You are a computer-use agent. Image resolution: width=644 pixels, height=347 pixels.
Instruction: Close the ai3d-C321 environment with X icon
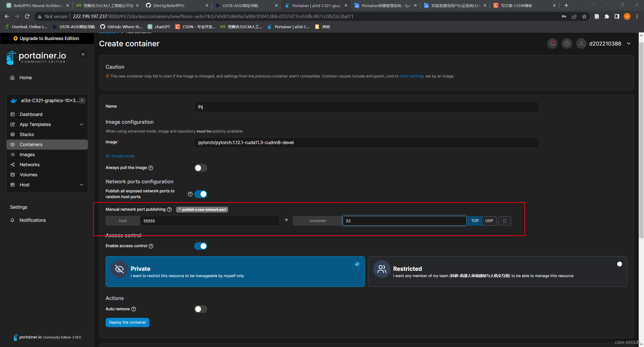82,101
